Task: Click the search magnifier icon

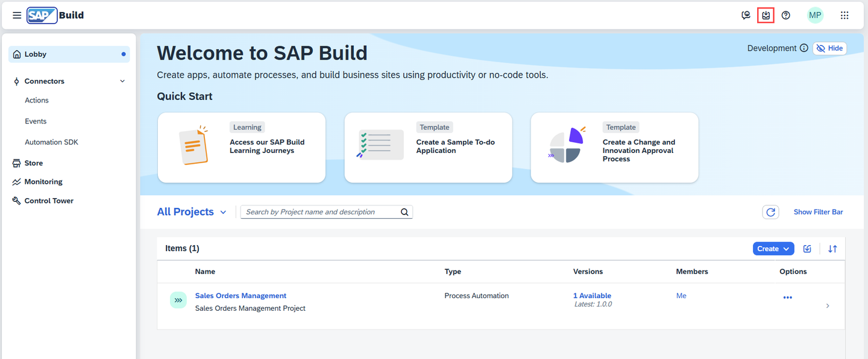Action: click(x=404, y=212)
